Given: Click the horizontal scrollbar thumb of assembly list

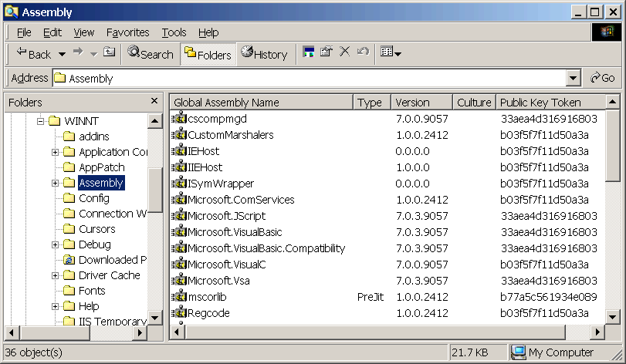Looking at the screenshot, I should click(x=375, y=332).
